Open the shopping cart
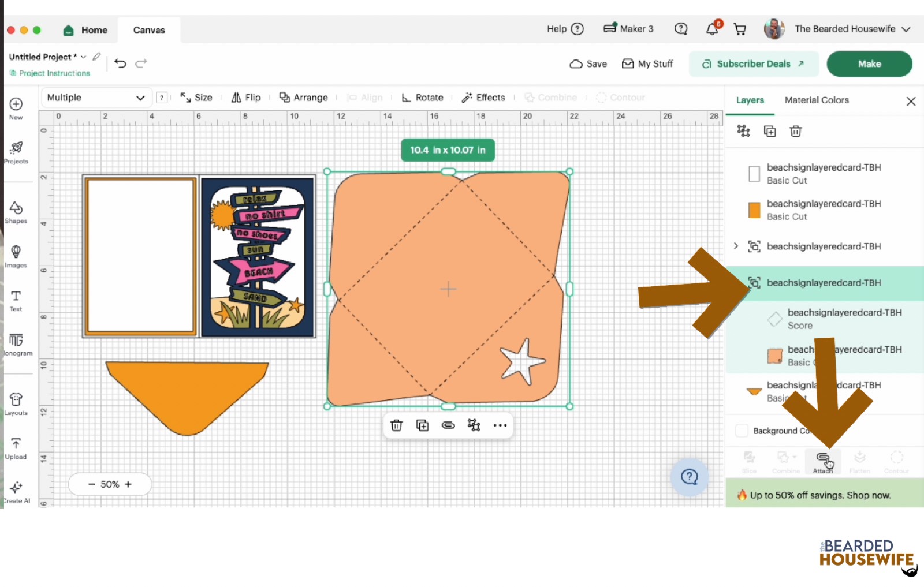The width and height of the screenshot is (924, 587). (x=740, y=29)
